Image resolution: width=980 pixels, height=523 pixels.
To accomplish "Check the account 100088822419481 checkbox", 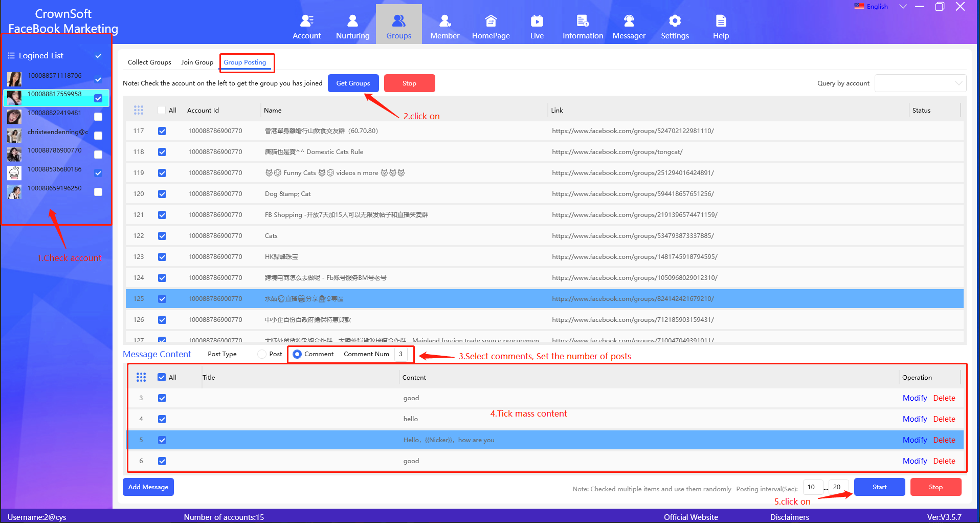I will coord(98,117).
